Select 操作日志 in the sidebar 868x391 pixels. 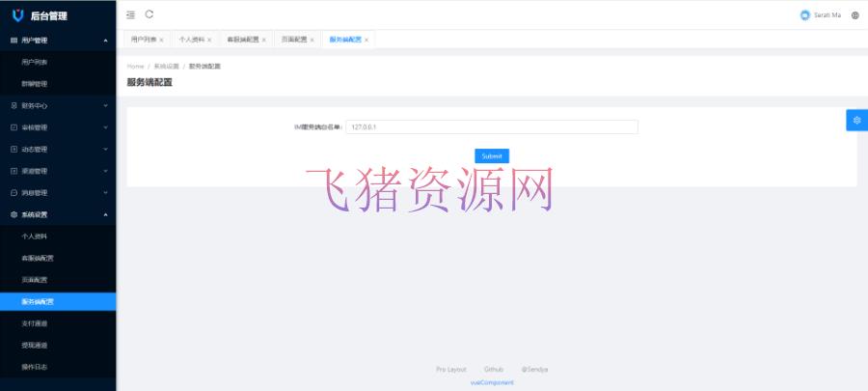click(x=35, y=367)
